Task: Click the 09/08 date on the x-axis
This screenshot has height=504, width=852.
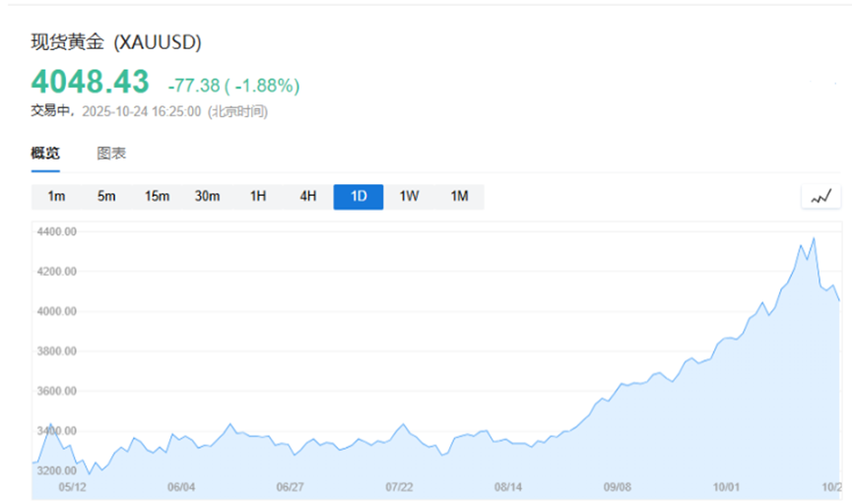Action: pos(617,486)
